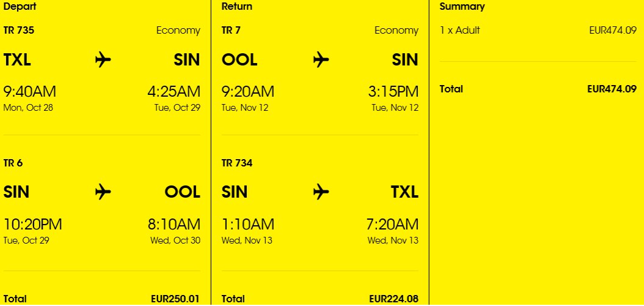Select the 1 x Adult line item
The height and width of the screenshot is (306, 644).
point(459,31)
